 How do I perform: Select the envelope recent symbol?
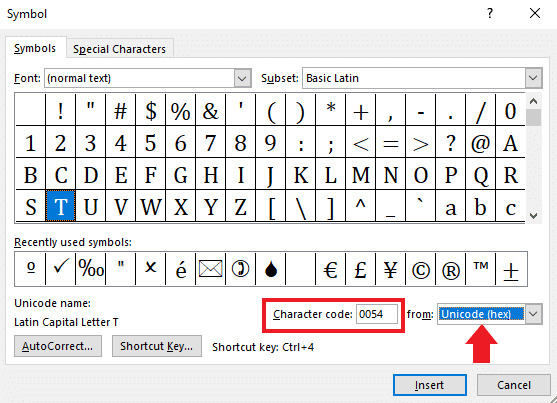point(210,269)
